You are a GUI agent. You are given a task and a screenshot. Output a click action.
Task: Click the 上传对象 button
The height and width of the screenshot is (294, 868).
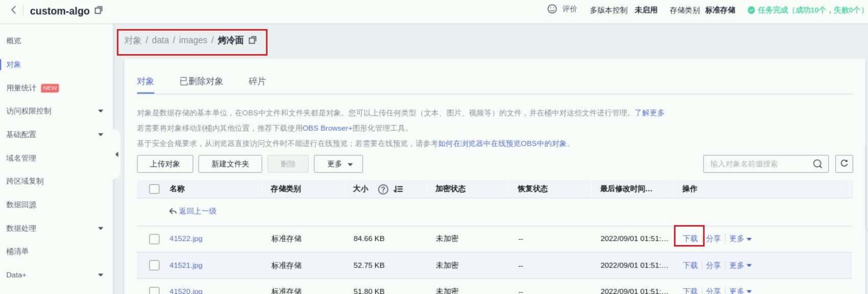165,164
